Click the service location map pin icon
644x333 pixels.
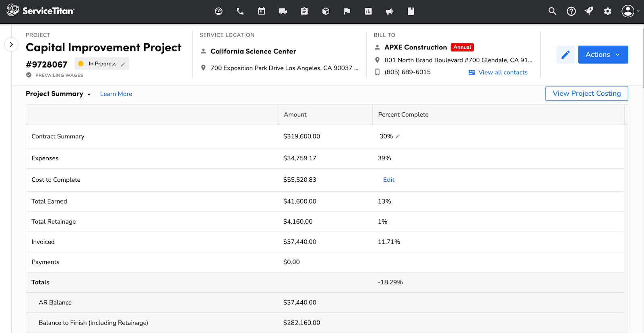coord(203,68)
